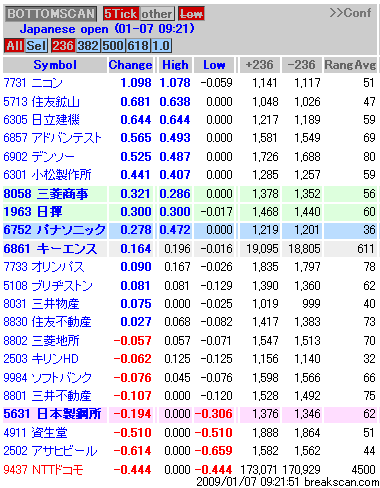
Task: Open stock 8031 三井物産
Action: pos(41,304)
